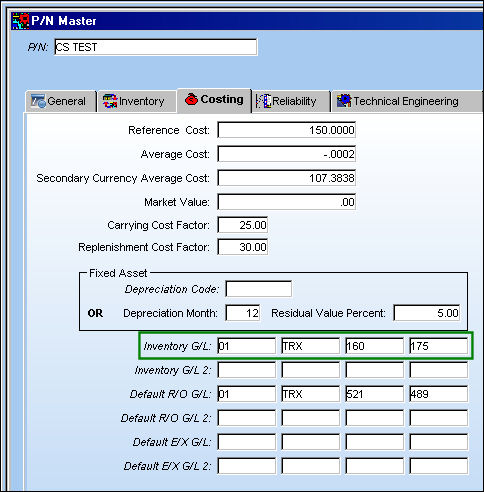Click the Default R/O G/L label

click(x=170, y=394)
